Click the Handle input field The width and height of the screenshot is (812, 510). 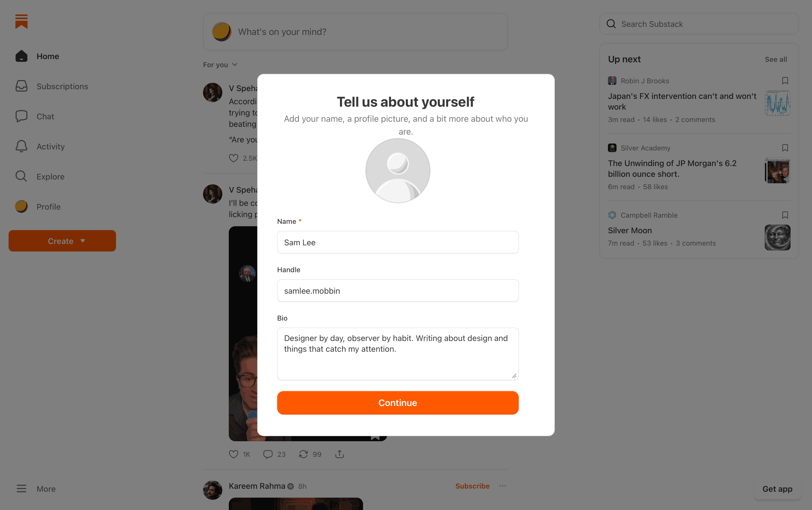pyautogui.click(x=398, y=290)
